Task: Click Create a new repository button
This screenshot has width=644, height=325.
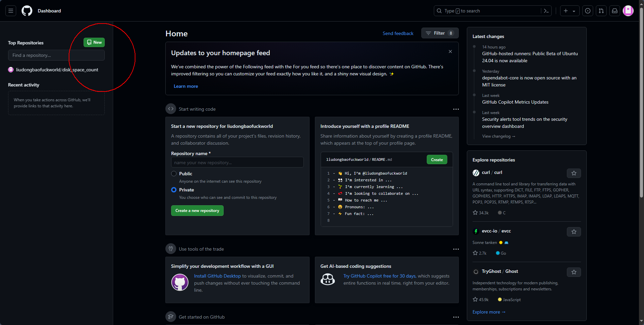Action: click(x=197, y=211)
